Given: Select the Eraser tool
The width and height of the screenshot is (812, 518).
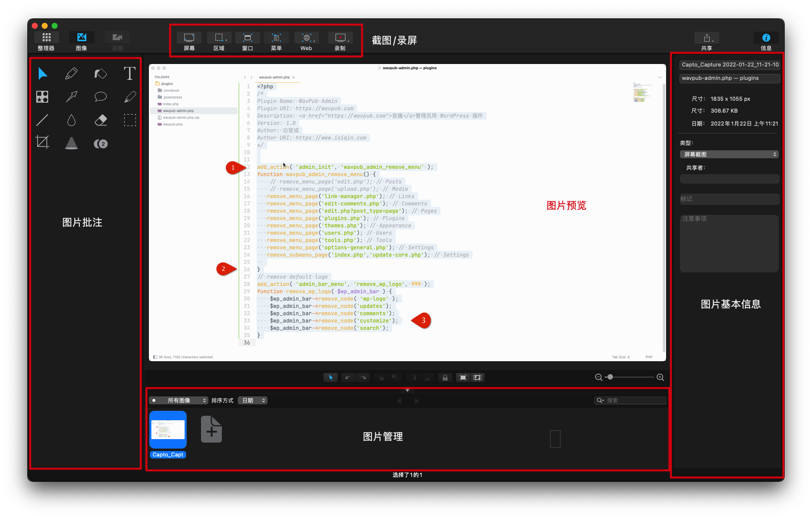Looking at the screenshot, I should [101, 120].
